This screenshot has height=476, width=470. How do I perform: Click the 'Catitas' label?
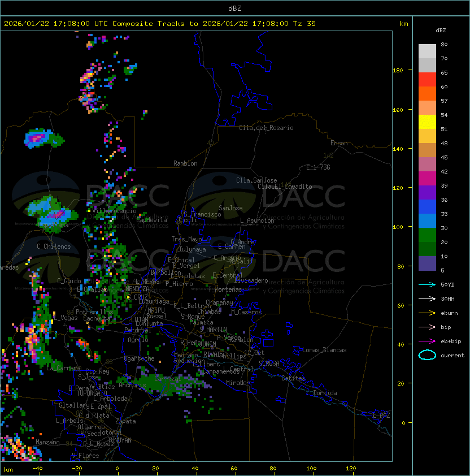pos(293,378)
